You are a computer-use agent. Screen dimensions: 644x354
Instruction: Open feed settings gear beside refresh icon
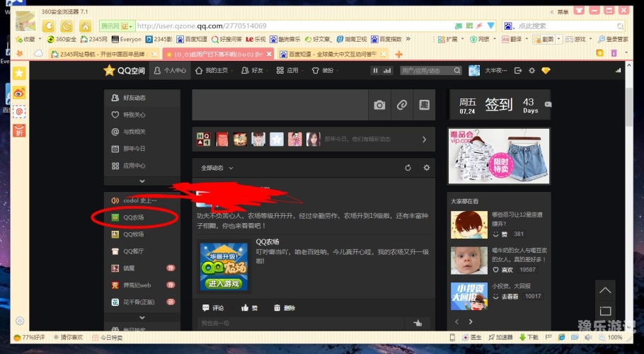tap(427, 168)
